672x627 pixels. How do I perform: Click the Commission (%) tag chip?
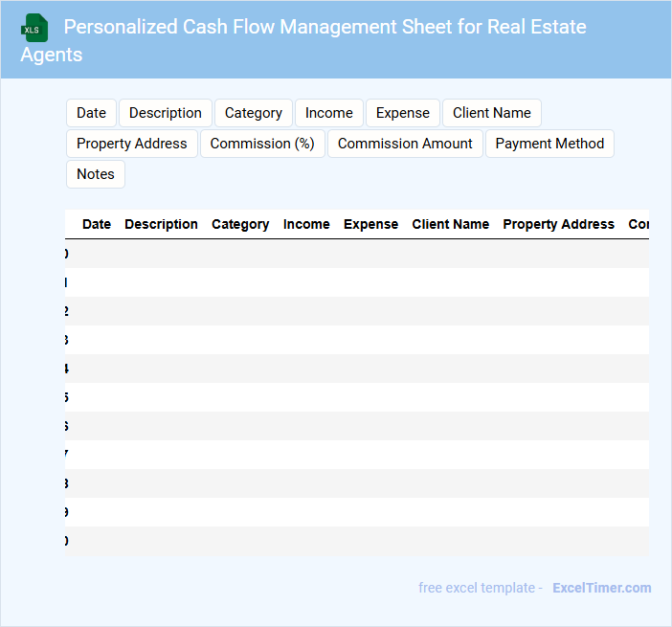(262, 144)
